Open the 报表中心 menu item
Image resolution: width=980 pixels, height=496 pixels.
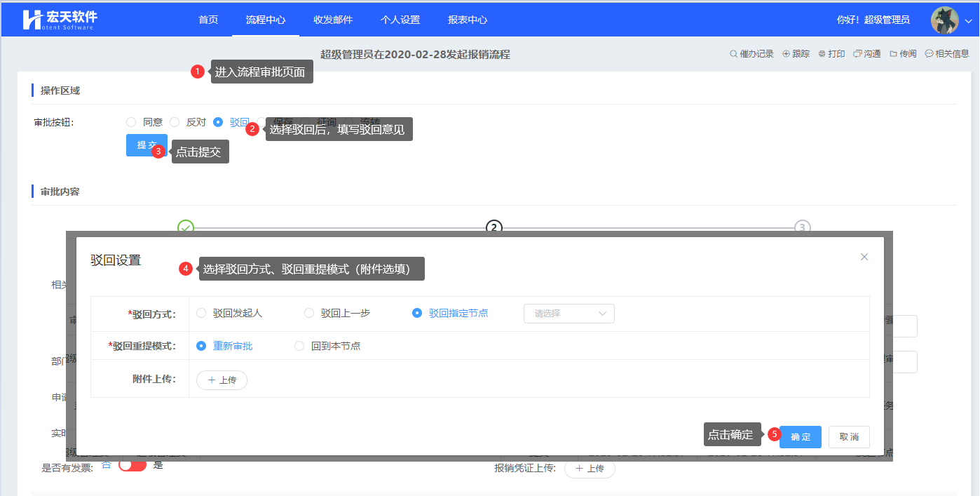click(468, 20)
